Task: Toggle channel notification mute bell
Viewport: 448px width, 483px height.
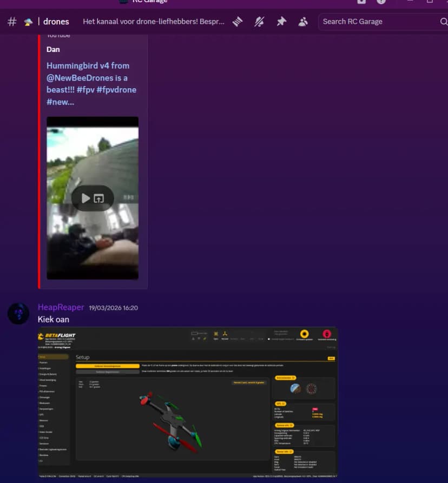Action: pyautogui.click(x=259, y=22)
